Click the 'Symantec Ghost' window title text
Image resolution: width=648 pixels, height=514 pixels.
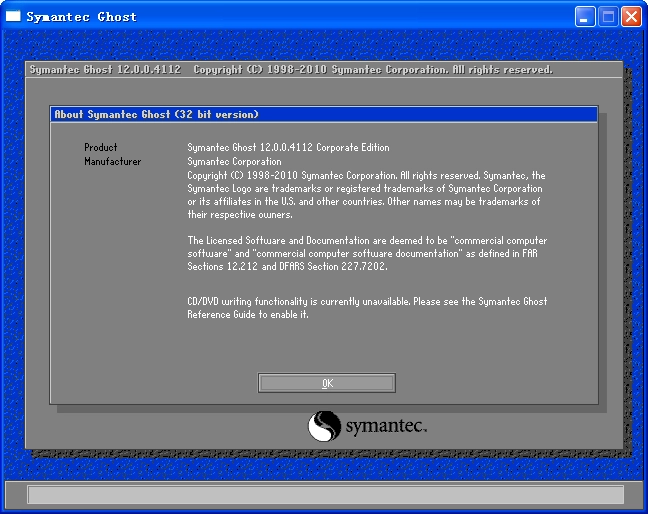click(81, 17)
